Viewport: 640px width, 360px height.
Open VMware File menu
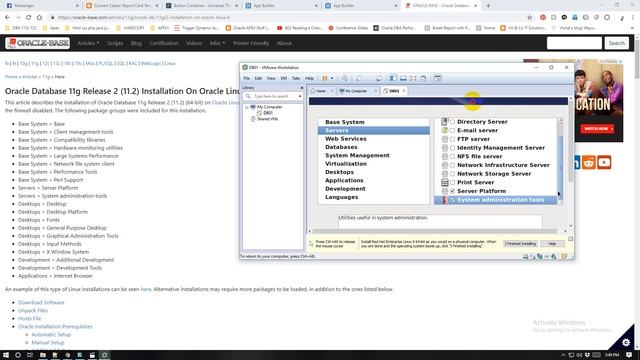[x=247, y=78]
